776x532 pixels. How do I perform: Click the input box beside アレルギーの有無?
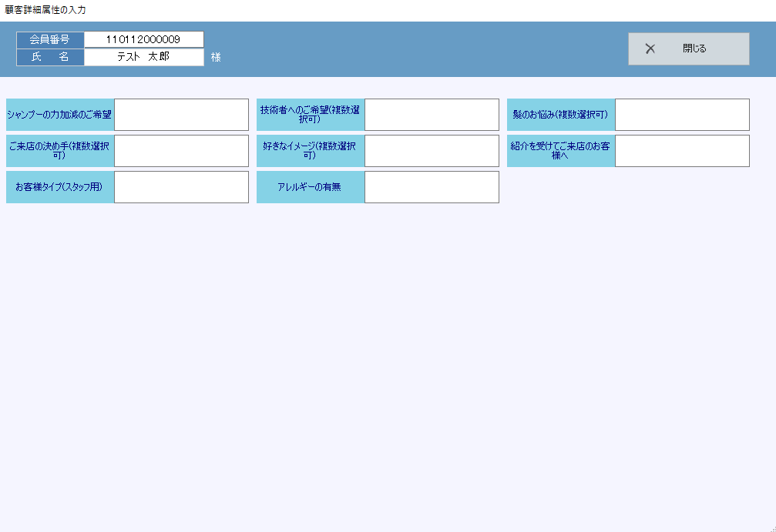[432, 187]
